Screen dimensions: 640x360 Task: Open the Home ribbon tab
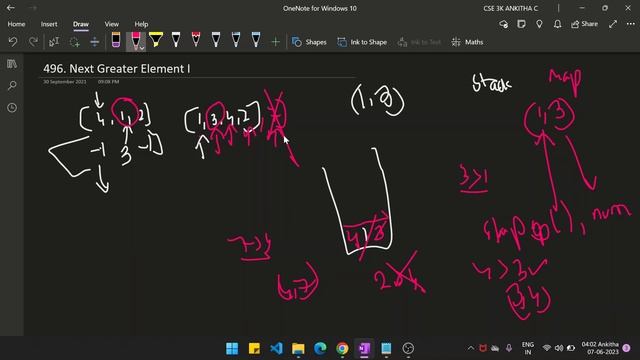tap(16, 24)
